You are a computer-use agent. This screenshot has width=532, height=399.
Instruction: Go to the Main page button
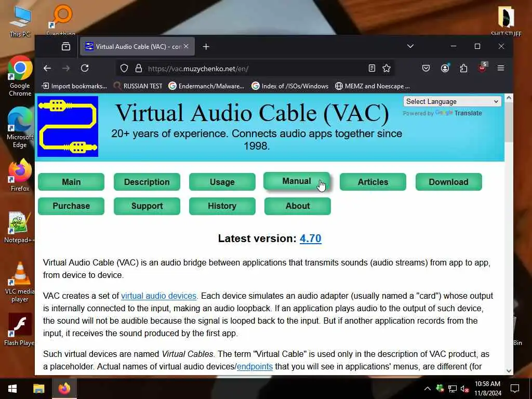[x=71, y=182]
